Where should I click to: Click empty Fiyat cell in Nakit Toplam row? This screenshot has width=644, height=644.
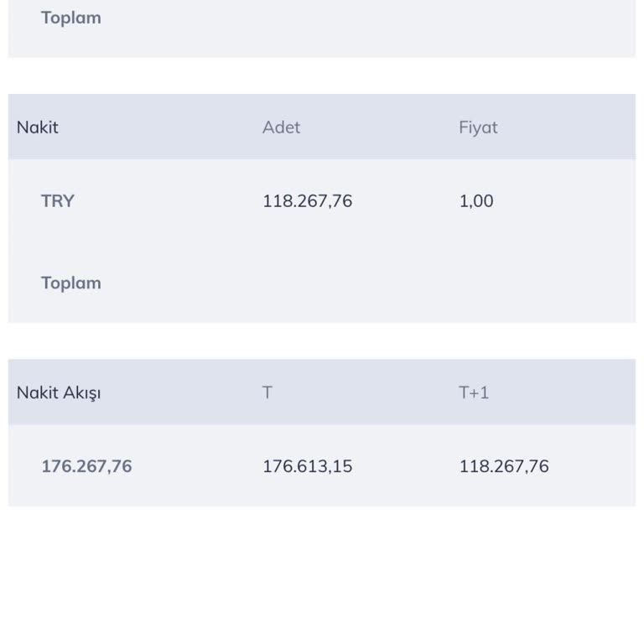pos(503,283)
